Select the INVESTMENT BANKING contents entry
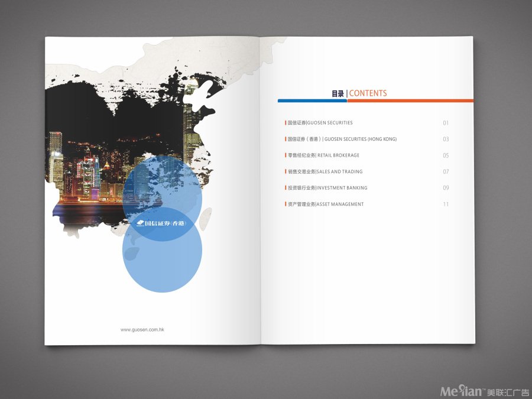The width and height of the screenshot is (532, 399). [326, 187]
